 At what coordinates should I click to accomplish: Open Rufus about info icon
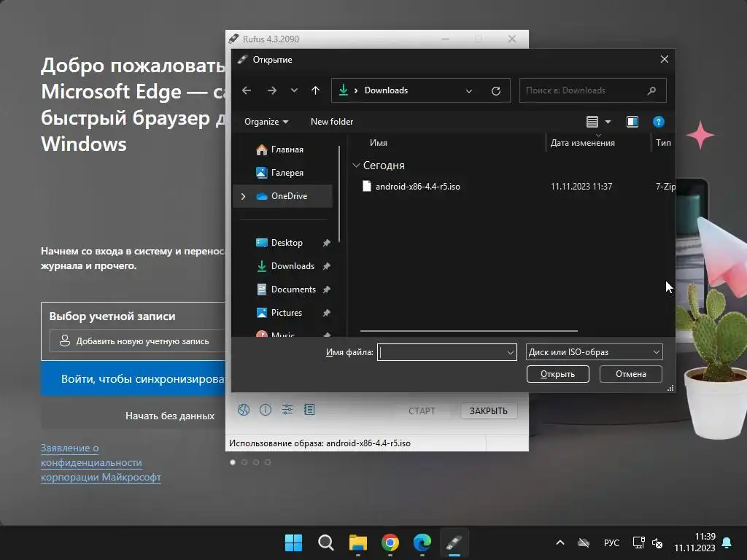(x=266, y=410)
